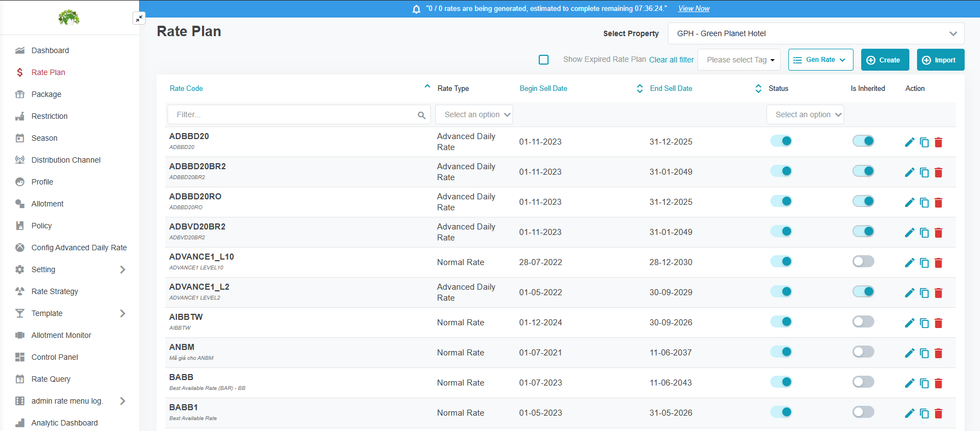Click the search magnifier in Rate Code filter
Image resolution: width=980 pixels, height=431 pixels.
(422, 115)
